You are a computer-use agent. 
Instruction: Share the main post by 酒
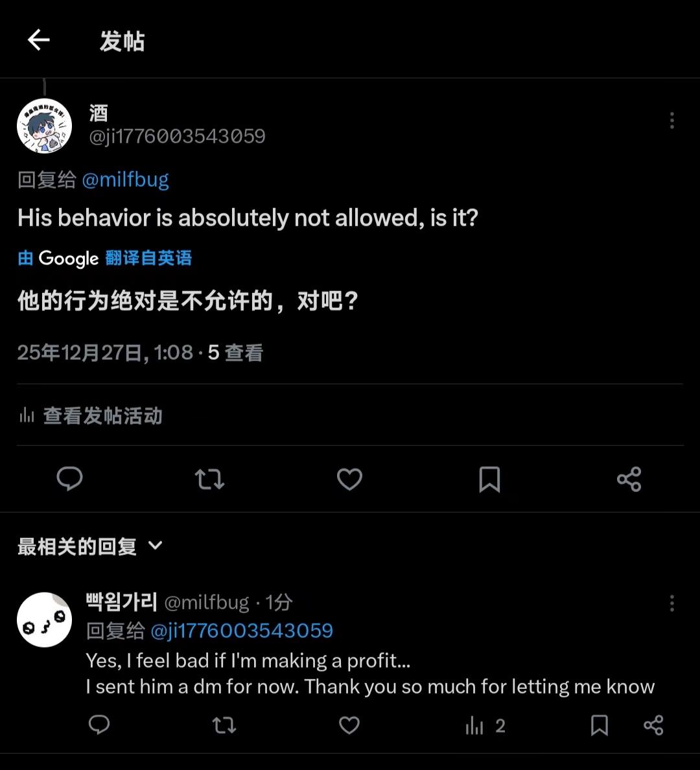629,479
